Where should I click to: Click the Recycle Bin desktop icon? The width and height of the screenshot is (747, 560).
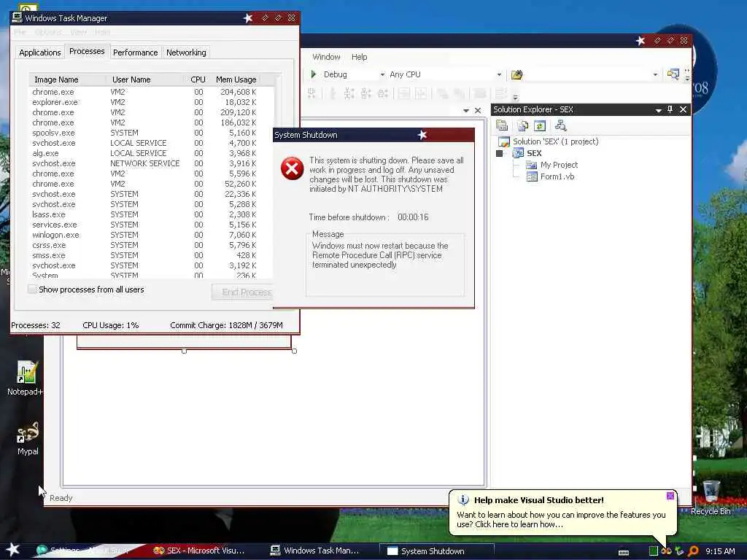tap(711, 491)
